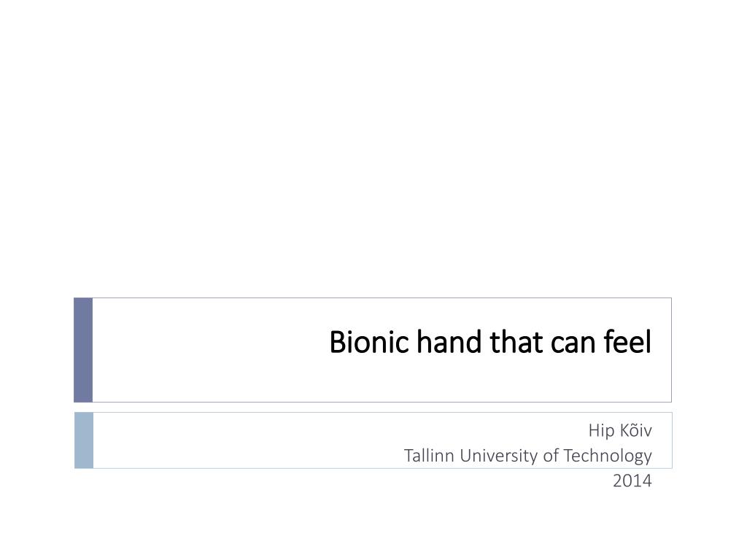Image resolution: width=747 pixels, height=560 pixels.
Task: Click the word 'University' in subtitle
Action: click(499, 456)
